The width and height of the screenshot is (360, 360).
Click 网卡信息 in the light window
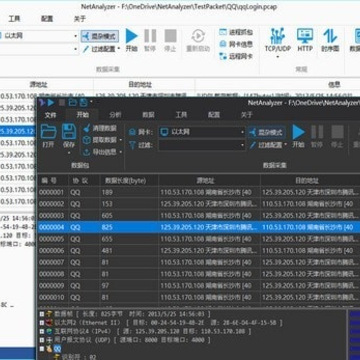point(236,44)
